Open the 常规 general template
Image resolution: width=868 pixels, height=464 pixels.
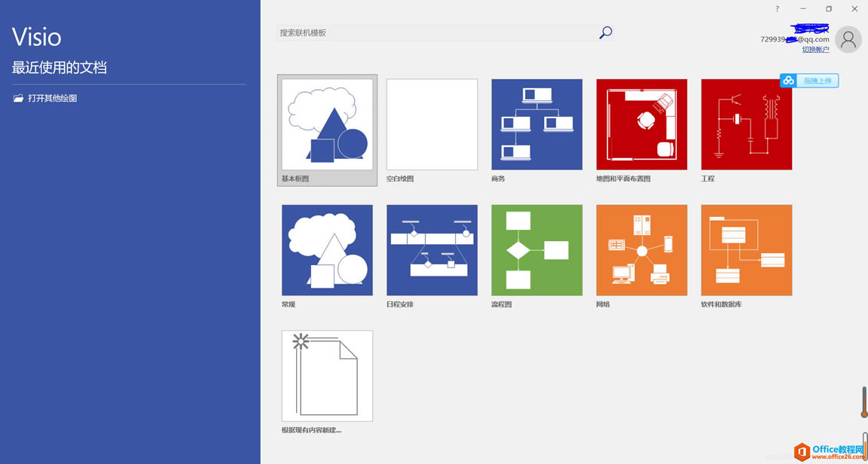point(327,250)
